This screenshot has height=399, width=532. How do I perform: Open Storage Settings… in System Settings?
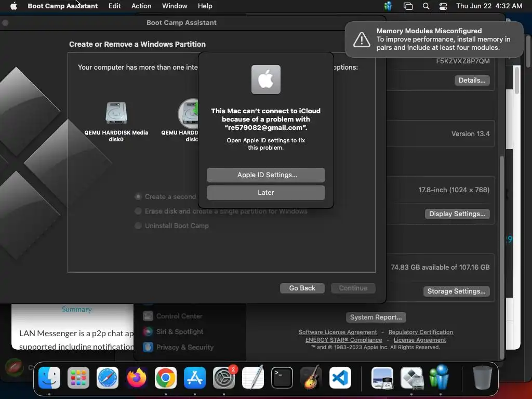click(x=456, y=291)
